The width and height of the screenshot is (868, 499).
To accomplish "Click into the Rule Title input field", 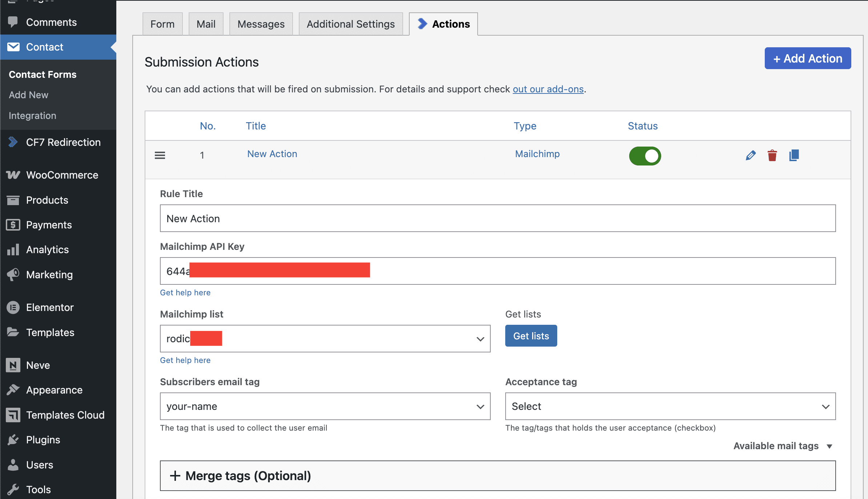I will click(498, 218).
